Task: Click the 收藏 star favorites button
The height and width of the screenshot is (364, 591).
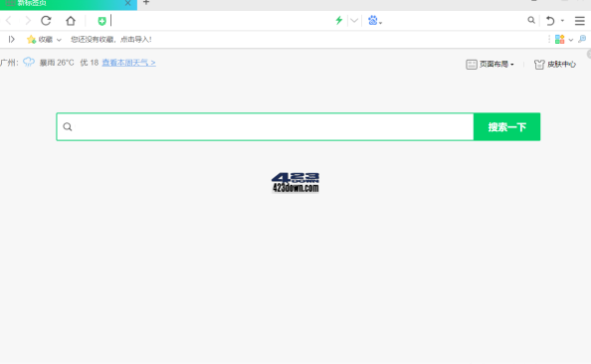Action: (x=40, y=39)
